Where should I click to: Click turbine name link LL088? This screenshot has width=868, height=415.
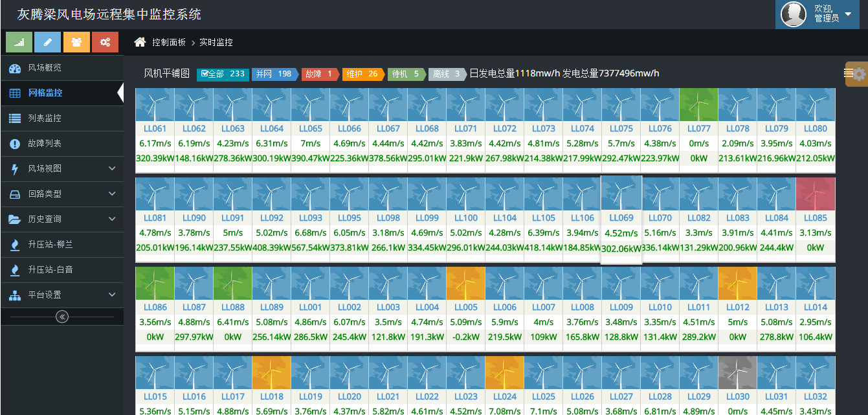pos(233,308)
